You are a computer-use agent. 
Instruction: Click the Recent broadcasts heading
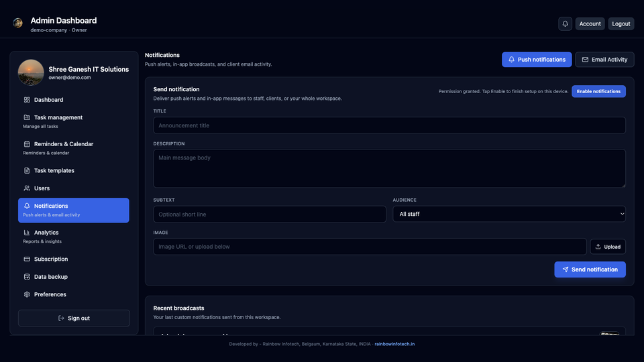178,308
